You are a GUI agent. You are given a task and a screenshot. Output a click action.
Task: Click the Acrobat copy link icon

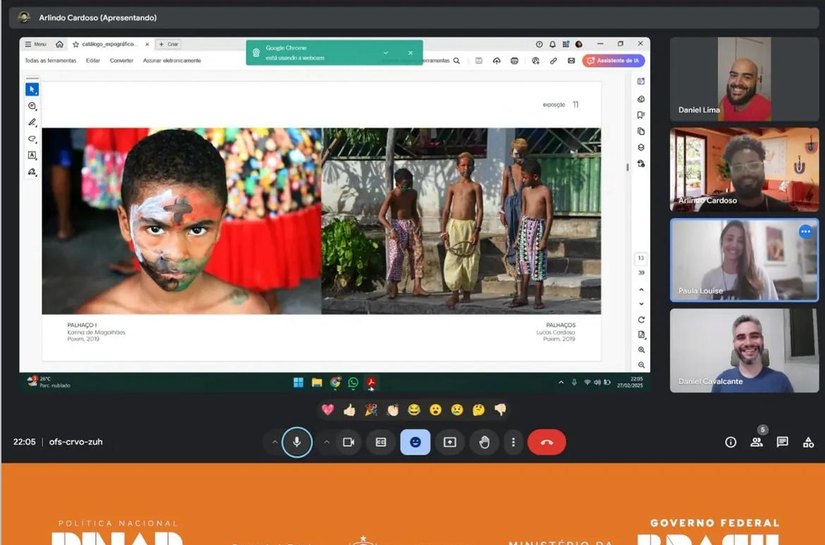pos(554,60)
